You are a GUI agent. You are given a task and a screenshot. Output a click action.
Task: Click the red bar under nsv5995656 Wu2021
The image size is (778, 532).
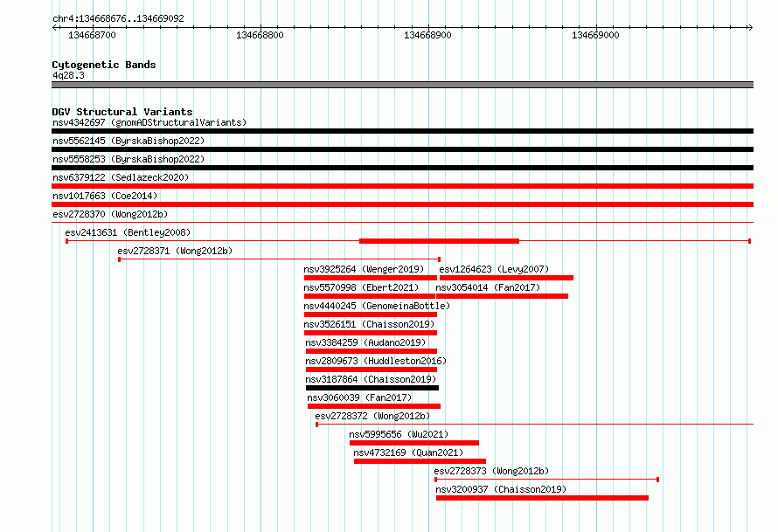(x=414, y=443)
